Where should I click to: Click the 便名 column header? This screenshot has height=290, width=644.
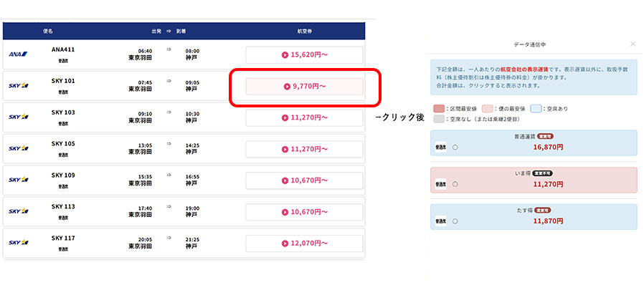(x=48, y=31)
